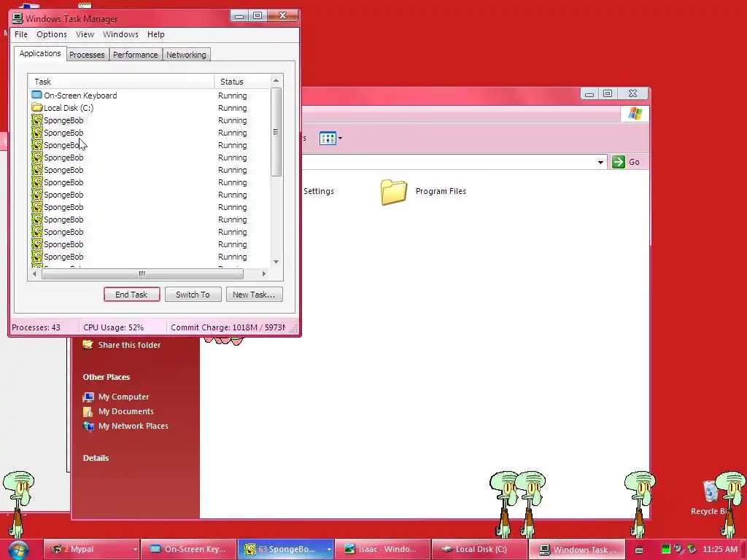Click the My Documents icon in the sidebar
The height and width of the screenshot is (560, 747).
coord(88,411)
